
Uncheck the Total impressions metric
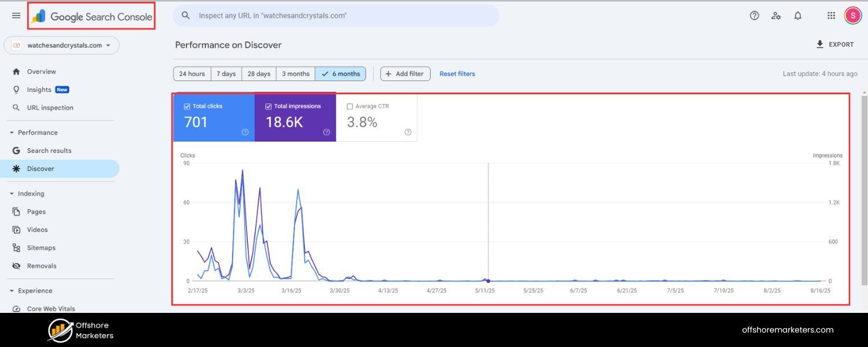coord(268,106)
